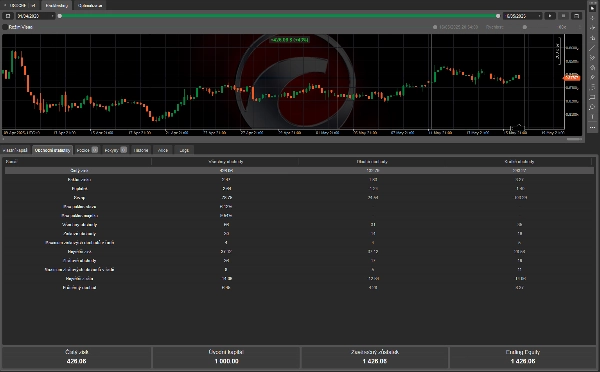The image size is (600, 372).
Task: Select the crosshair tool below the pointer tool
Action: point(592,18)
